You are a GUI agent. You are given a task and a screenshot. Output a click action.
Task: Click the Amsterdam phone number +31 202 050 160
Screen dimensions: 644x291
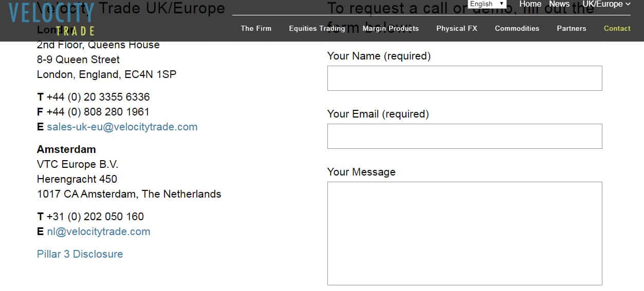pyautogui.click(x=95, y=217)
